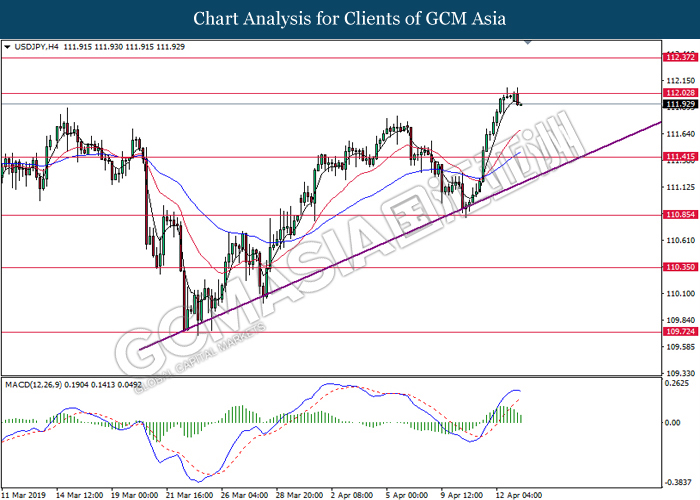Select the 111.415 level price label
The image size is (700, 500).
tap(681, 157)
